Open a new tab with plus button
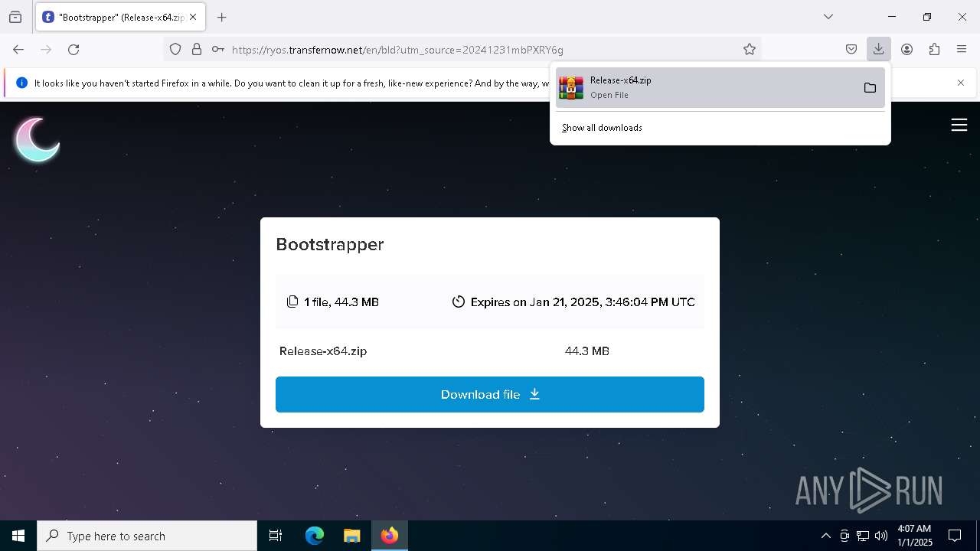The image size is (980, 551). click(222, 17)
